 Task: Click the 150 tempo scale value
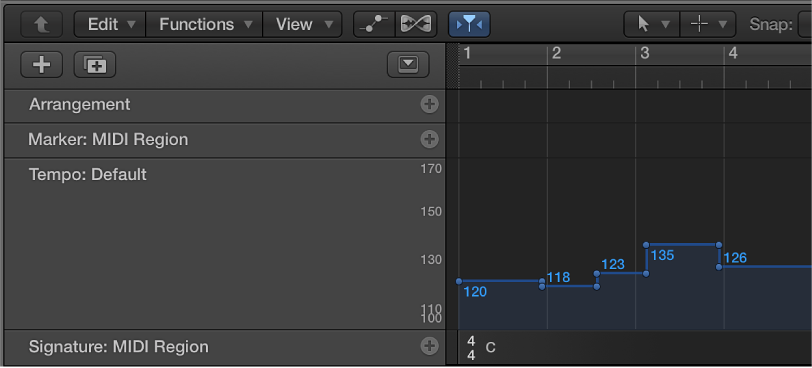[431, 212]
